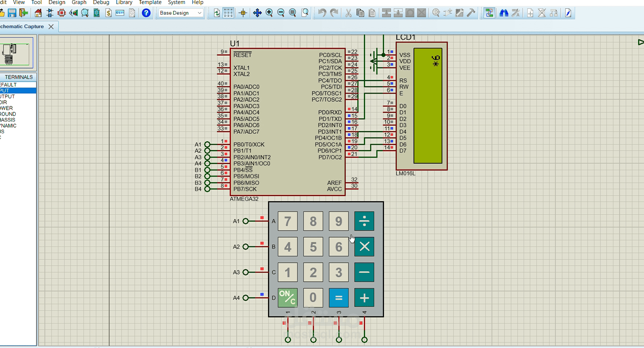Click Zoom to View Entire Sheet icon

click(x=292, y=13)
